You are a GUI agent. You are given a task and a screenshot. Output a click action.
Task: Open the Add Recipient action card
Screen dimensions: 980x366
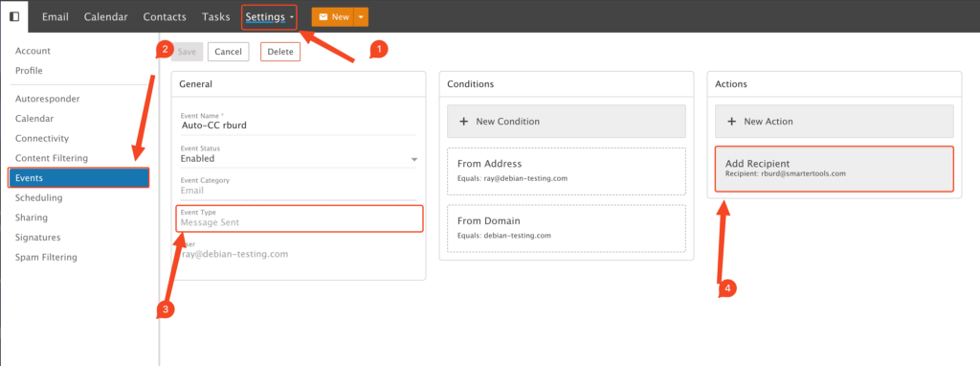tap(835, 169)
